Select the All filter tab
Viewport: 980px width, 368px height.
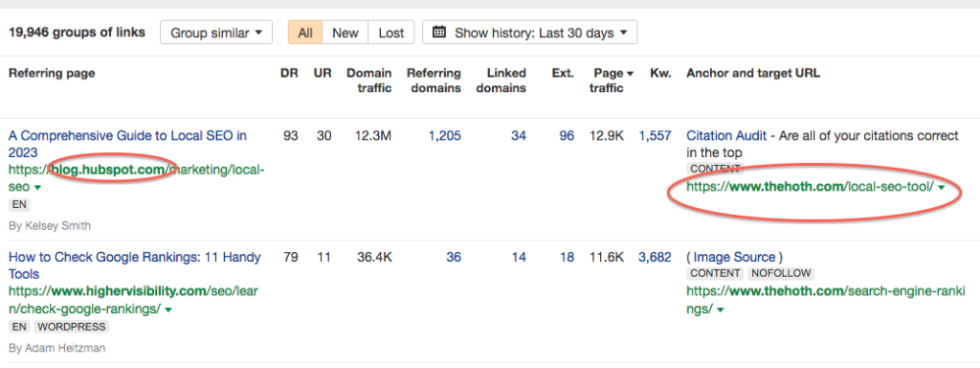[305, 33]
